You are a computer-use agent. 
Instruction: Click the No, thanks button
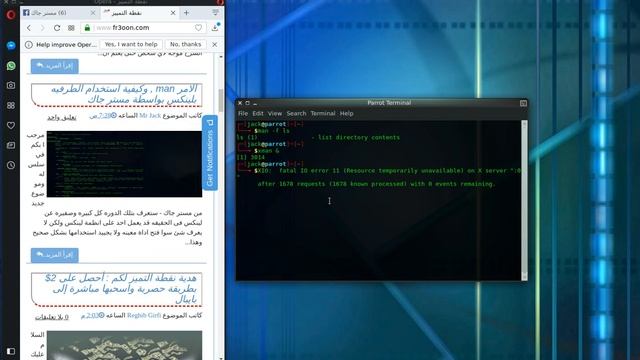186,44
